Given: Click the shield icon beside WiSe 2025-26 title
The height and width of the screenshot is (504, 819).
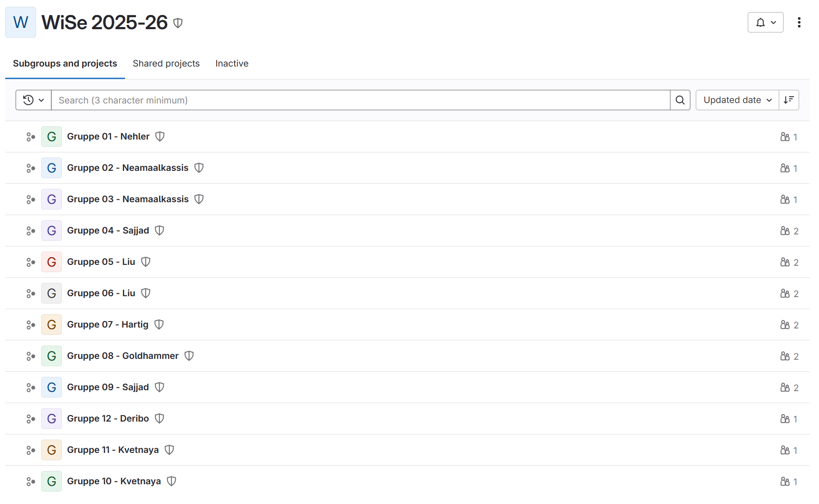Looking at the screenshot, I should (178, 23).
